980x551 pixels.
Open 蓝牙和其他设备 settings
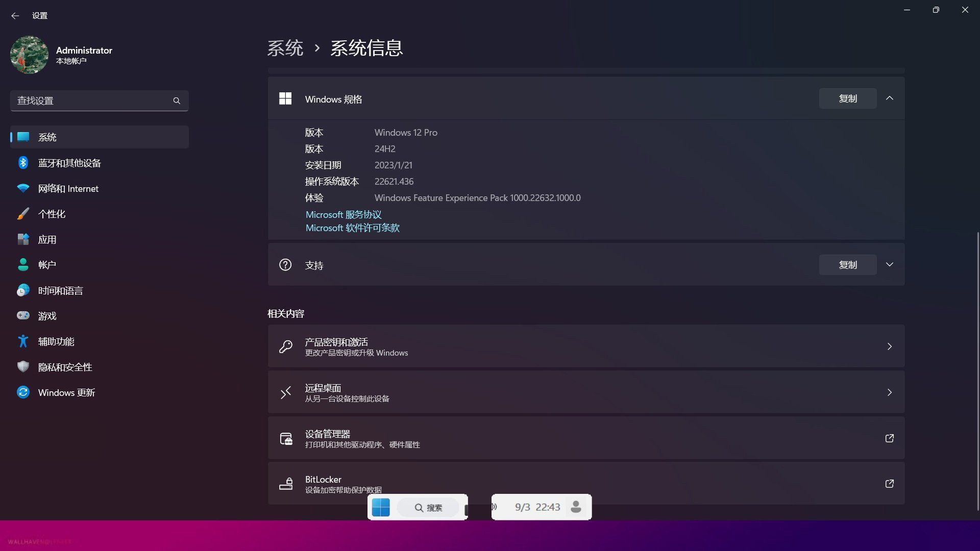(x=100, y=163)
